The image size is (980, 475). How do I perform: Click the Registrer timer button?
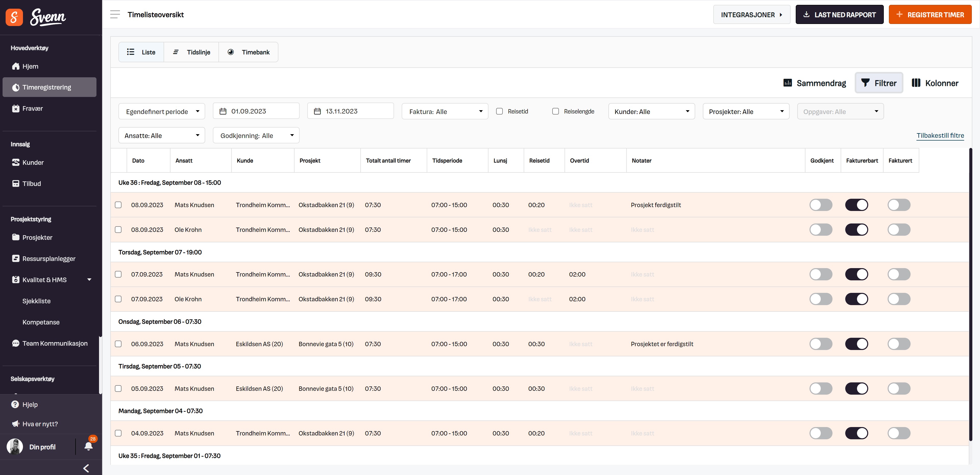930,15
